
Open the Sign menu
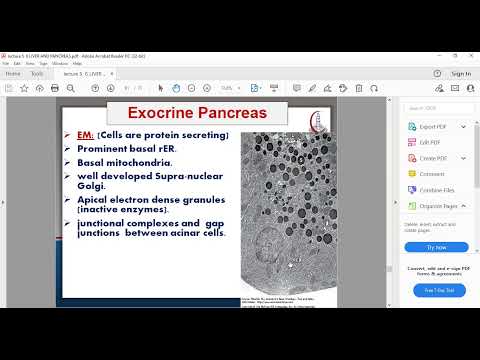(x=43, y=63)
